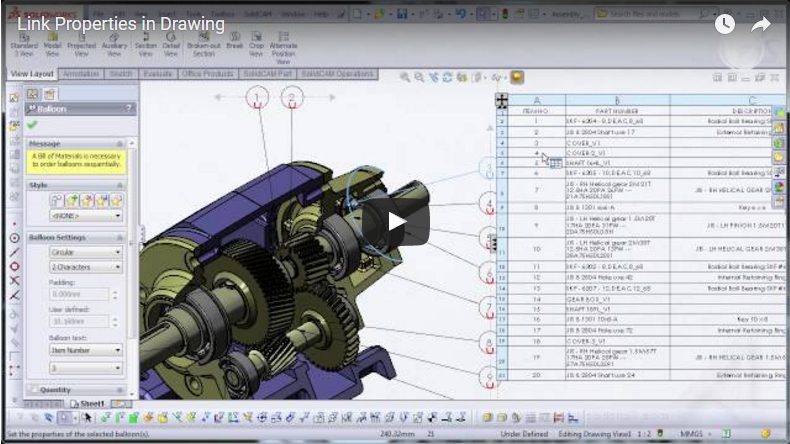Click balloon number 2 in drawing
The width and height of the screenshot is (790, 444).
(x=291, y=97)
